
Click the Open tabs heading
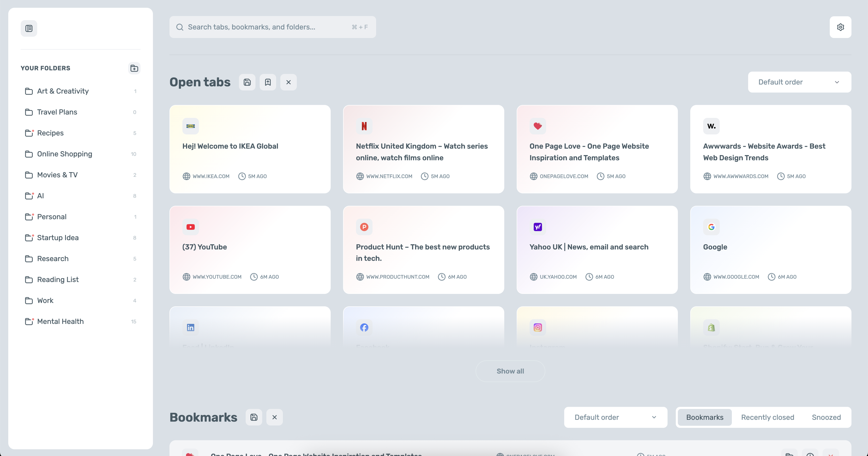tap(200, 82)
